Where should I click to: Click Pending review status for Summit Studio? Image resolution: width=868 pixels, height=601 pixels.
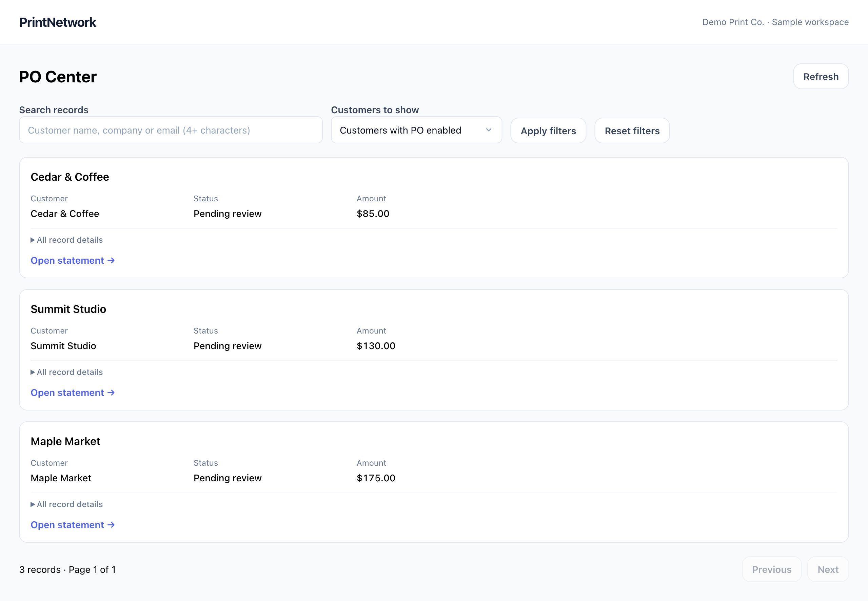228,346
